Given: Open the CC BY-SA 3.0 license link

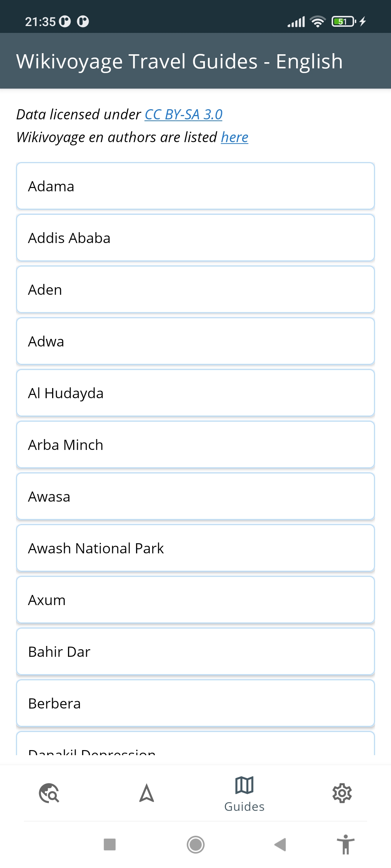Looking at the screenshot, I should pos(184,114).
